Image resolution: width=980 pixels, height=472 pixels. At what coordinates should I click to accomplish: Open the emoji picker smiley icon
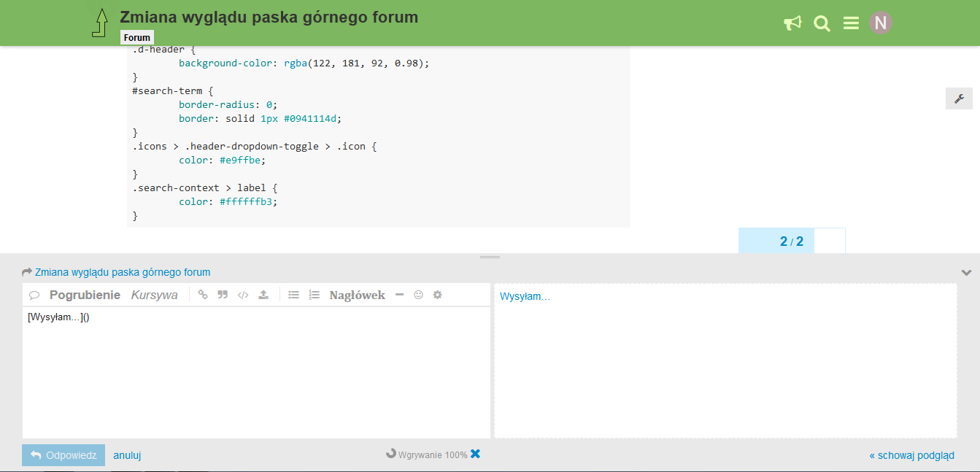pyautogui.click(x=418, y=295)
